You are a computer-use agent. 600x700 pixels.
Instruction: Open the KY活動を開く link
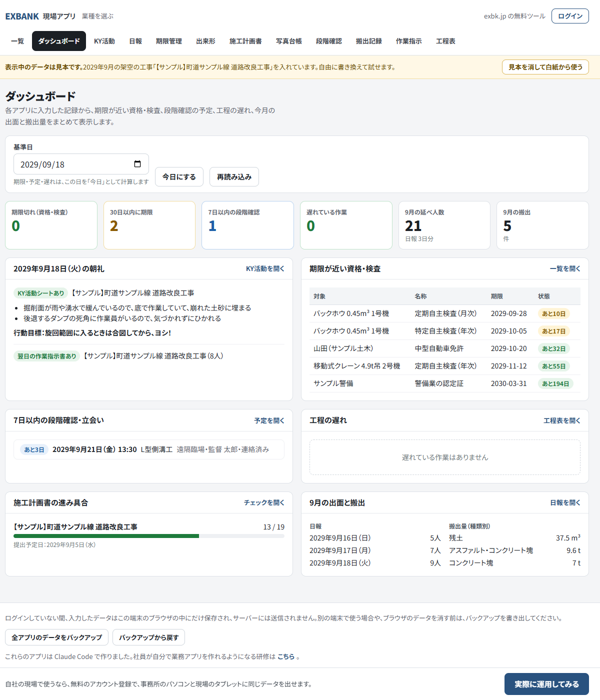tap(265, 268)
